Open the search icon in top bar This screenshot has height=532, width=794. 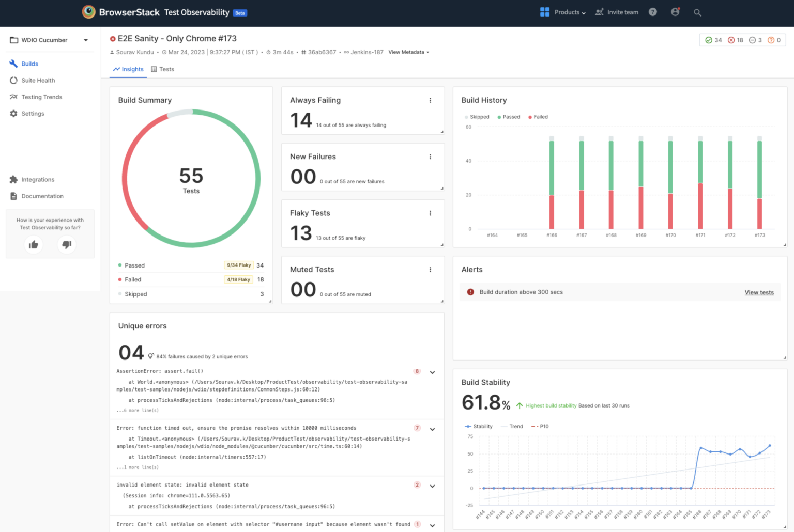point(697,12)
